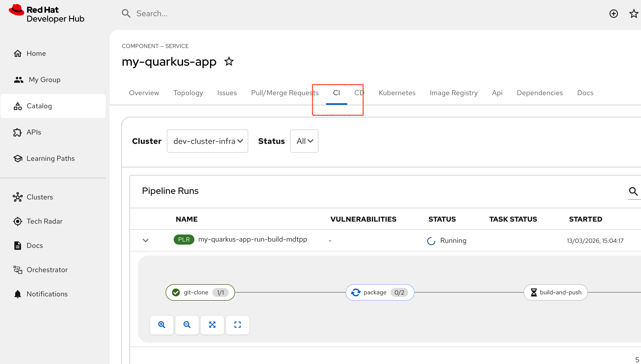Open the Status All dropdown
The height and width of the screenshot is (364, 641).
tap(304, 141)
